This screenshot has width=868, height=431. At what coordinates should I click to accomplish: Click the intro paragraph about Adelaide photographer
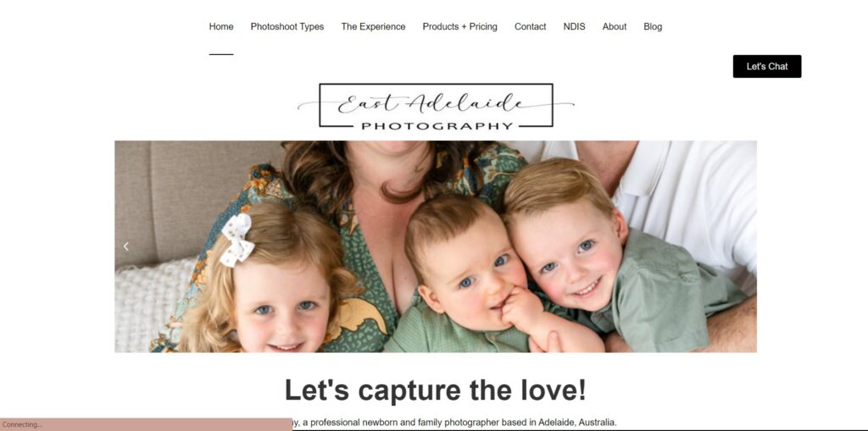pos(454,423)
